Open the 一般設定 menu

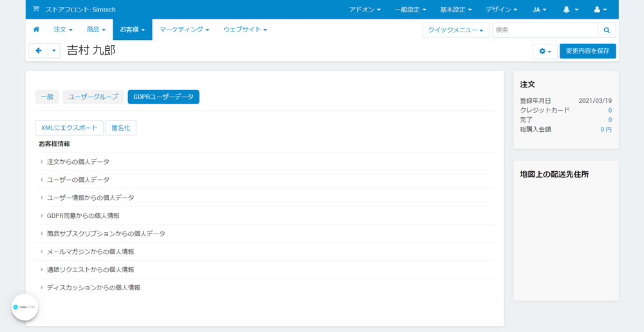[410, 10]
